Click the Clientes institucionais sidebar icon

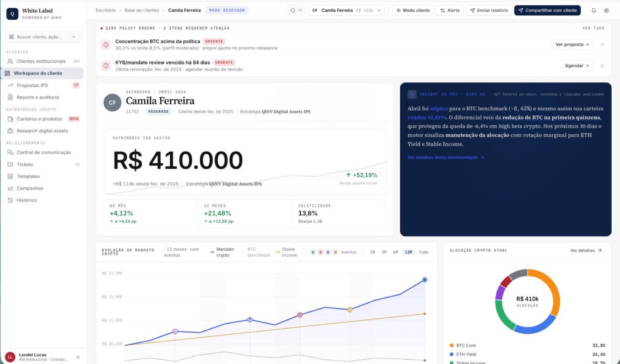pos(10,61)
